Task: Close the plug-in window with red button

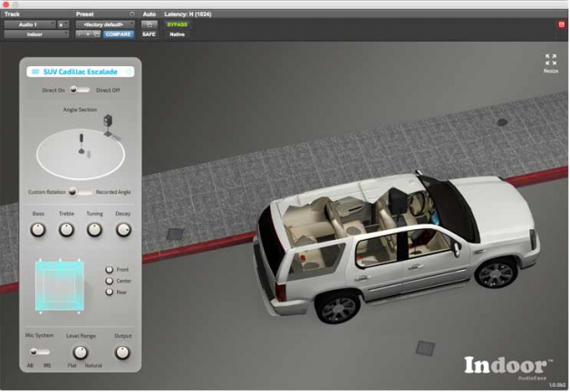Action: [5, 5]
